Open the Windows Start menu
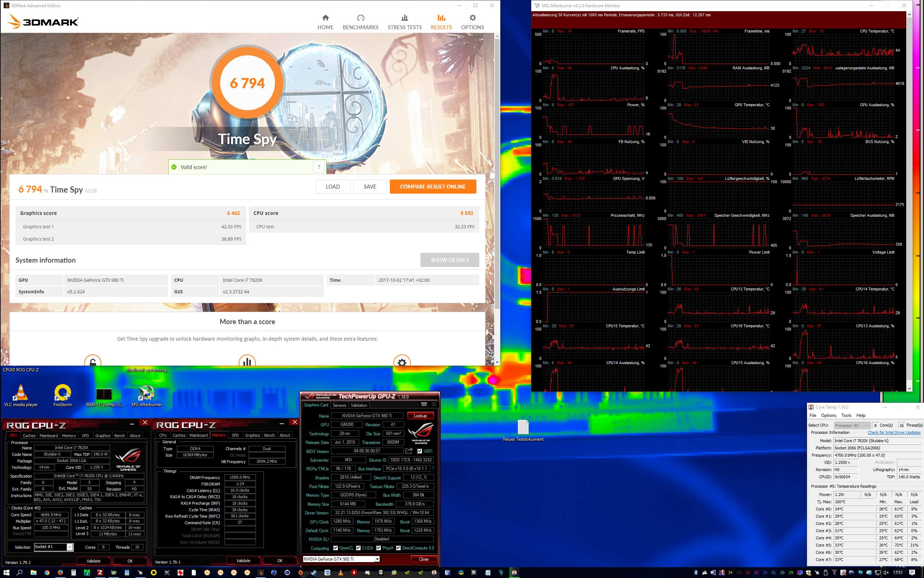Viewport: 924px width, 578px height. click(6, 573)
